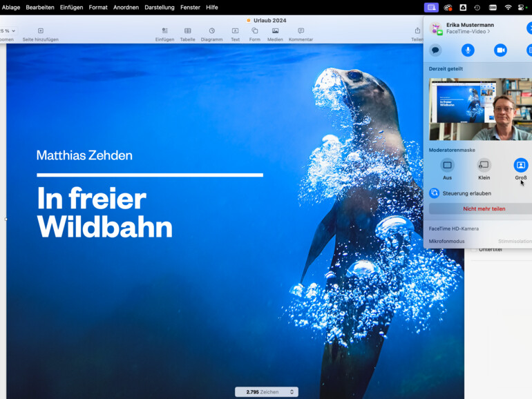Mute the microphone button
Viewport: 532px width, 399px height.
click(468, 50)
